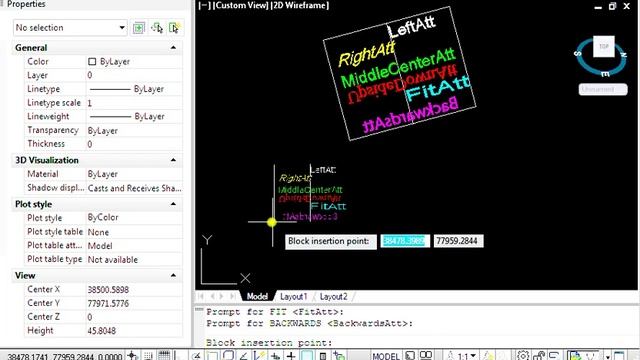Open the [Custom View] view menu
The width and height of the screenshot is (640, 360).
coord(240,6)
